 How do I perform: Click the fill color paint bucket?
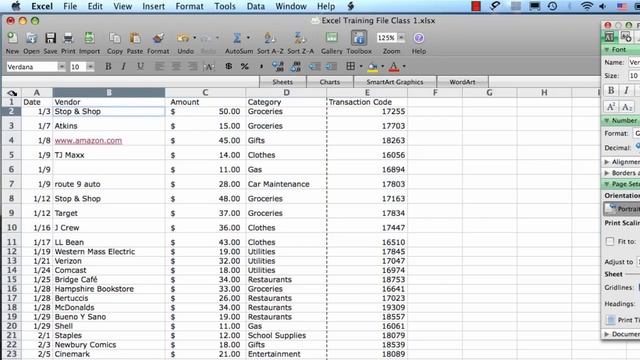(373, 67)
